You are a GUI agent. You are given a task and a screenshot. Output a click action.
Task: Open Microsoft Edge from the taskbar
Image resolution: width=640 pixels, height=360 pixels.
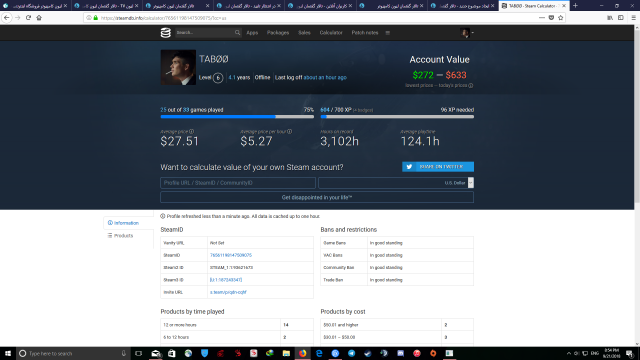pos(319,353)
